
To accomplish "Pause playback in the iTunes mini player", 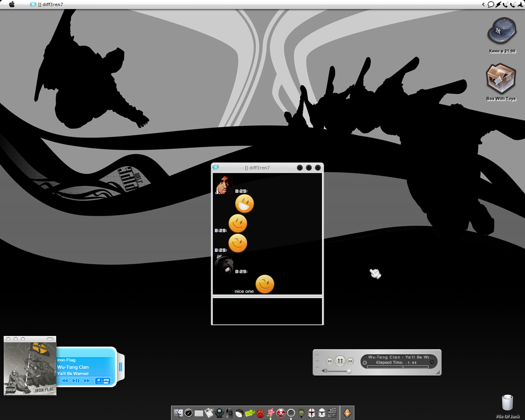I will [340, 361].
